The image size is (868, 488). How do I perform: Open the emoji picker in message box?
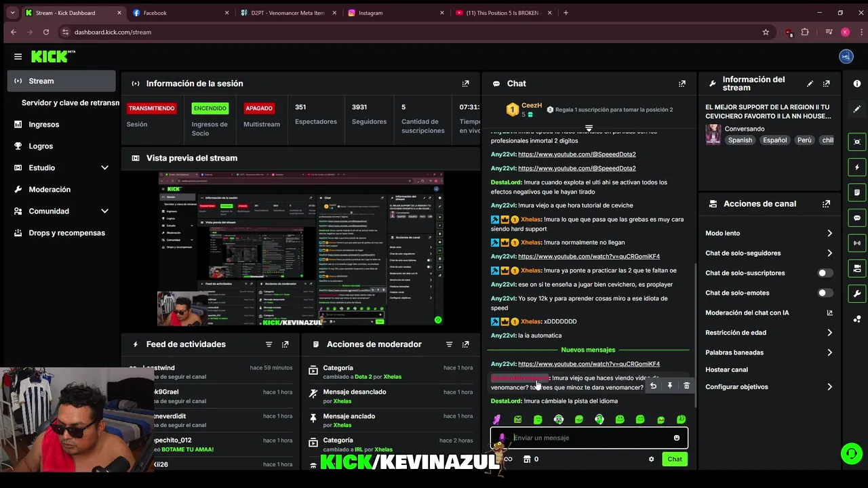point(676,438)
